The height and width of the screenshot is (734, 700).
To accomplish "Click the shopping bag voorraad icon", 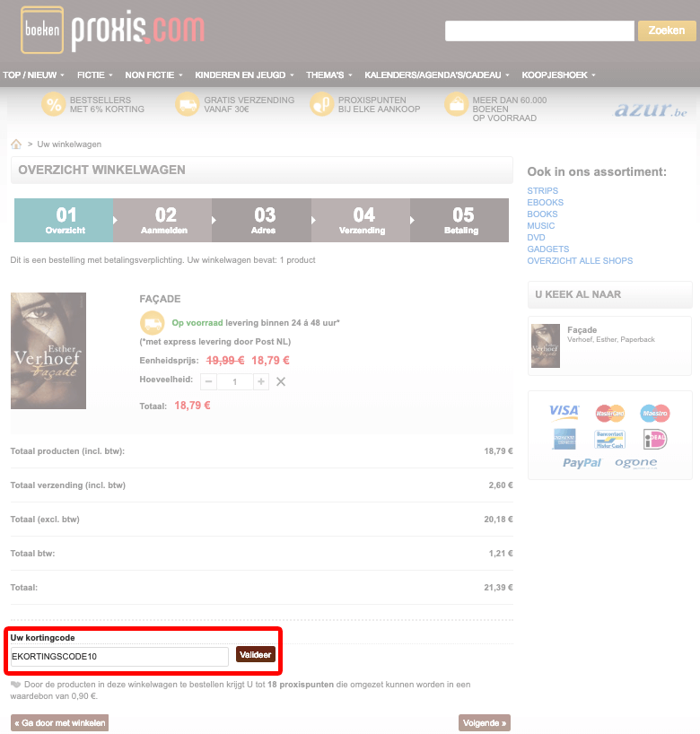I will 456,104.
